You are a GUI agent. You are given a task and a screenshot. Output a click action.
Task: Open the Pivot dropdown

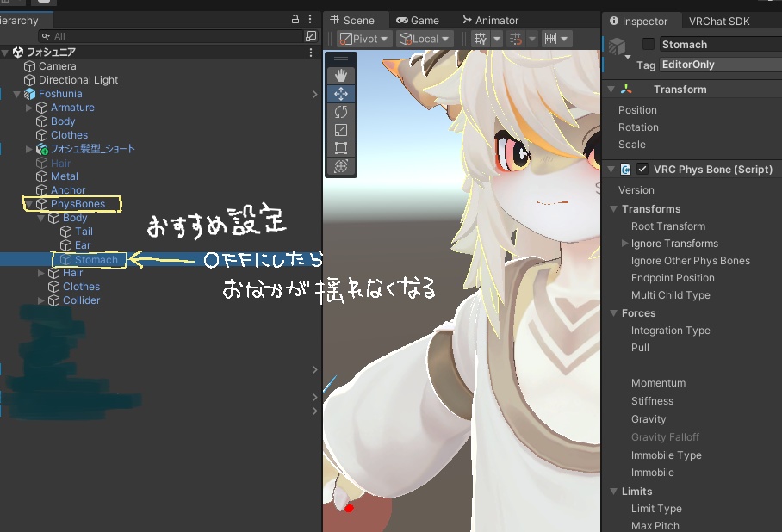[x=363, y=38]
